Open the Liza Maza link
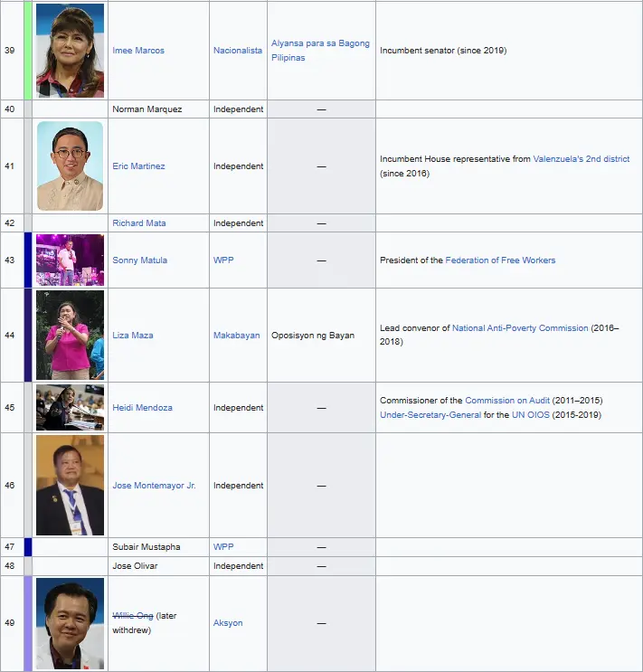Screen dimensions: 643x672 click(132, 336)
